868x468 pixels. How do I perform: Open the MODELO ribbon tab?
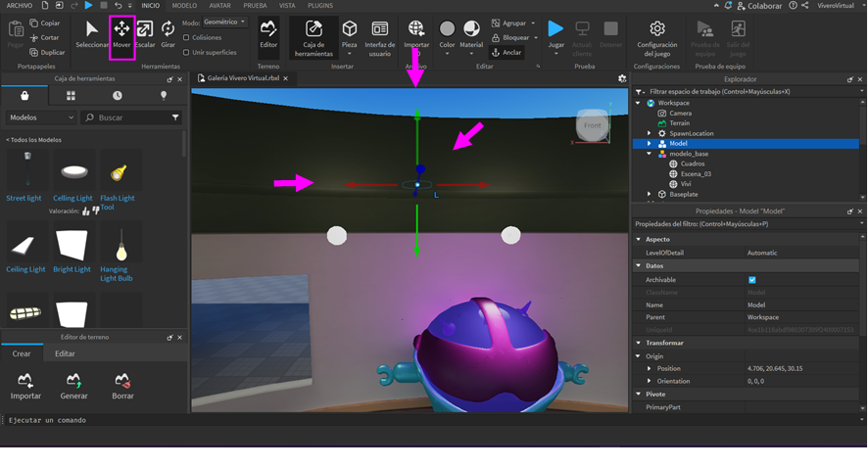[184, 6]
